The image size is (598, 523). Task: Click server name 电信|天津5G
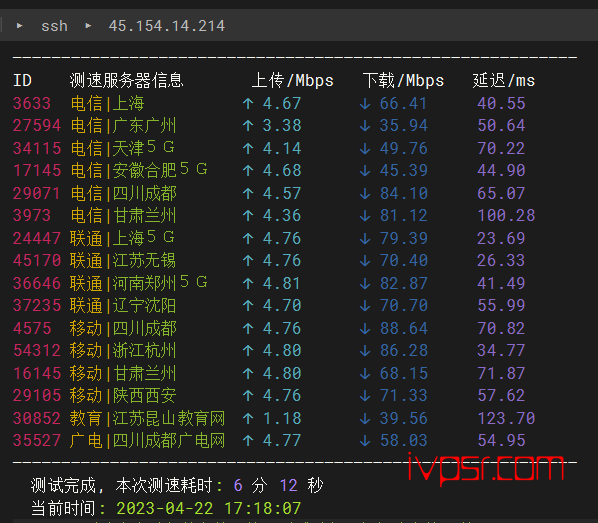point(122,148)
